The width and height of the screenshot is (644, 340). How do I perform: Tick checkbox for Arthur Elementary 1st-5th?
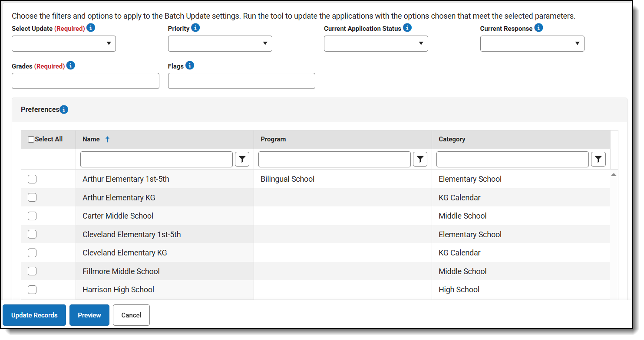click(32, 179)
